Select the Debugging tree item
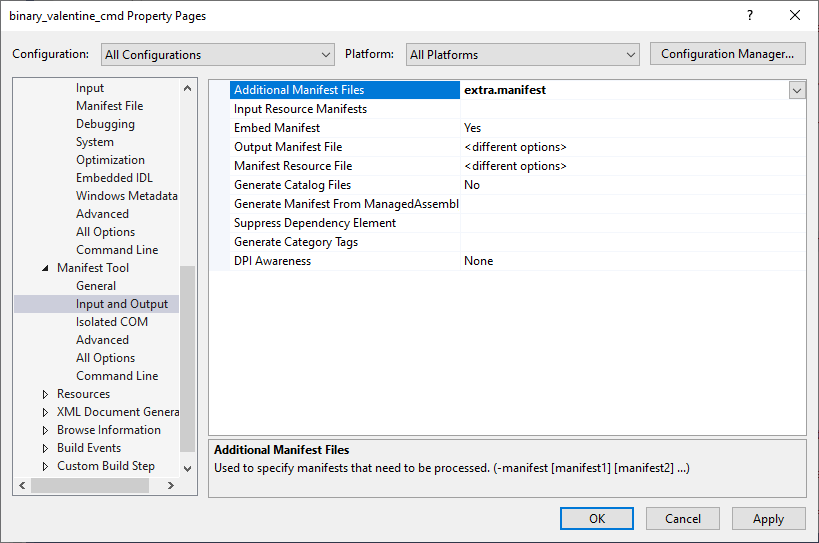Screen dimensions: 819x543 [106, 124]
